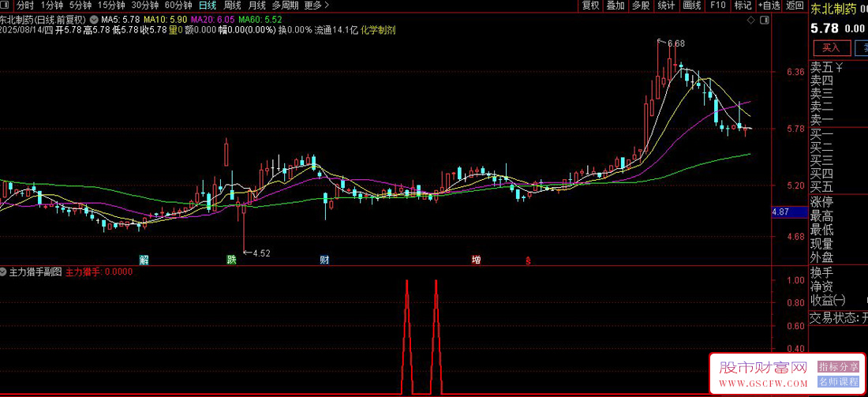Viewport: 868px width, 397px height.
Task: Click the 买一 order book row
Action: [x=839, y=134]
